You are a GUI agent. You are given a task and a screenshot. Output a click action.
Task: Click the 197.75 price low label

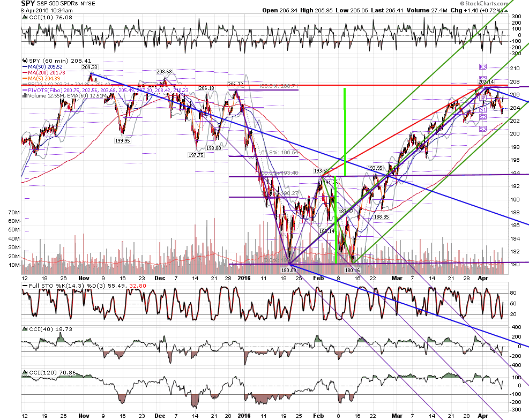(x=196, y=155)
